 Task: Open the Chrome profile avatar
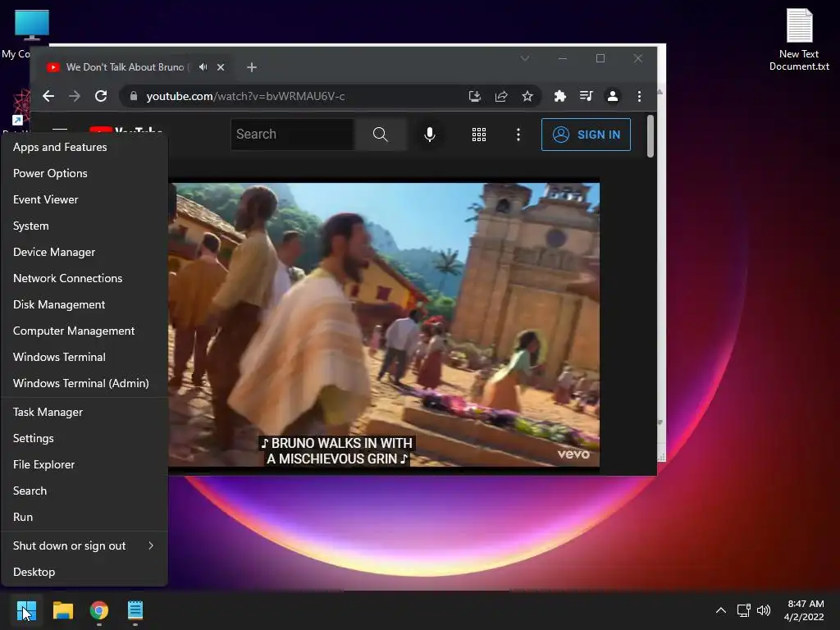coord(612,96)
